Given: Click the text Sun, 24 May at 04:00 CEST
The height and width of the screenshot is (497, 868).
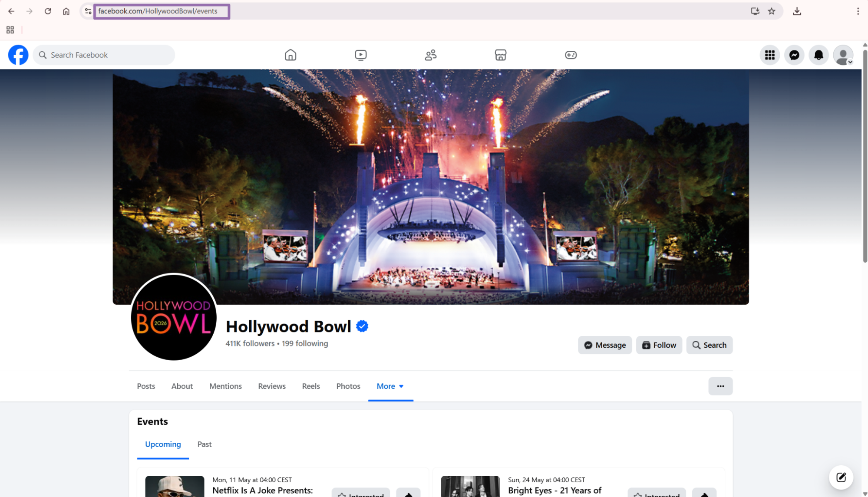Looking at the screenshot, I should (x=546, y=480).
